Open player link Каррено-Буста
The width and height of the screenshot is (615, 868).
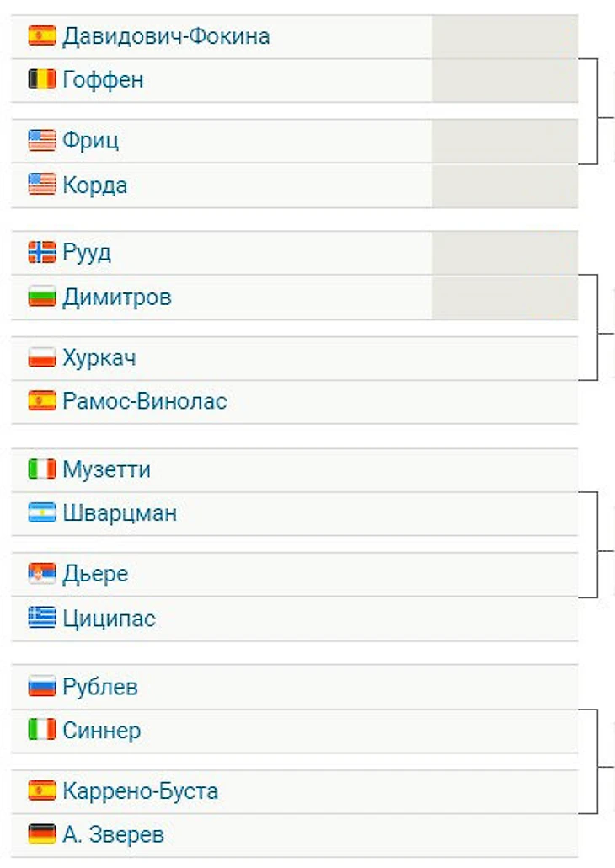pyautogui.click(x=140, y=790)
